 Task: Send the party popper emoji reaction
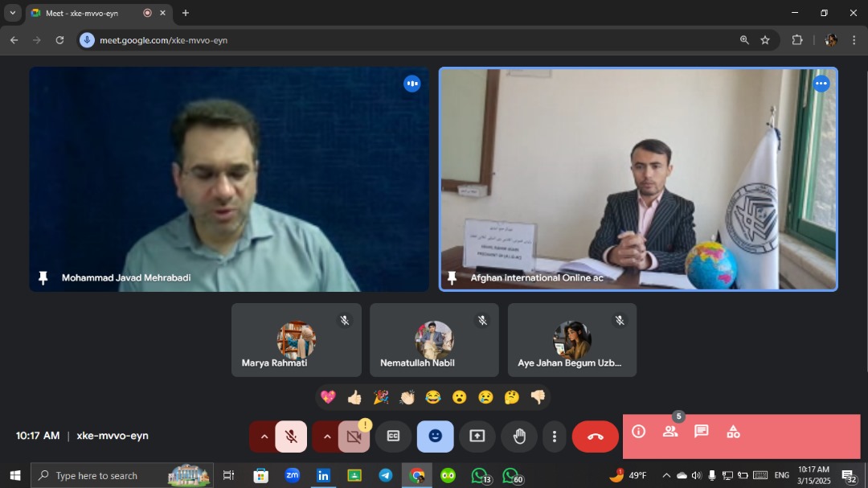tap(381, 397)
